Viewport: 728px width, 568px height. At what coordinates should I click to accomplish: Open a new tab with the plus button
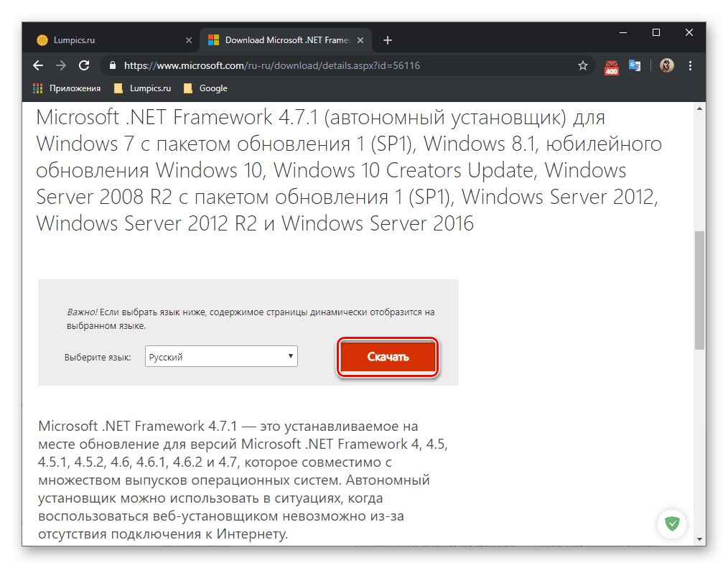(x=387, y=39)
